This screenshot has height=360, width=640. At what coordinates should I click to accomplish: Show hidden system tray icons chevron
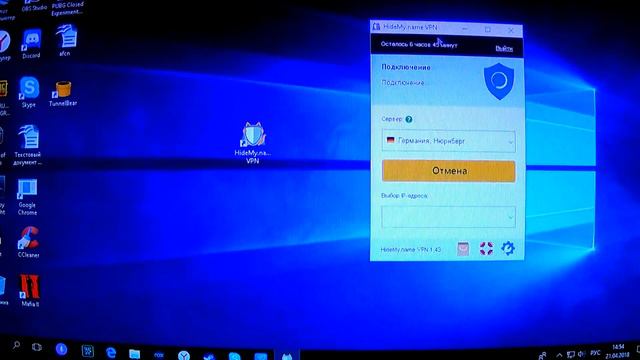[559, 355]
